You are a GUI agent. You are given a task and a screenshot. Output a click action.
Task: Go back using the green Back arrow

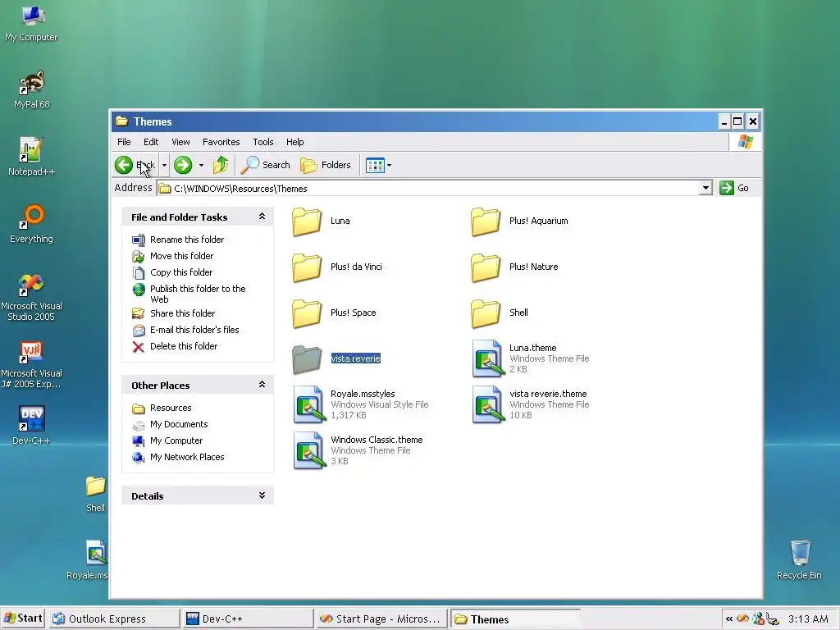124,165
